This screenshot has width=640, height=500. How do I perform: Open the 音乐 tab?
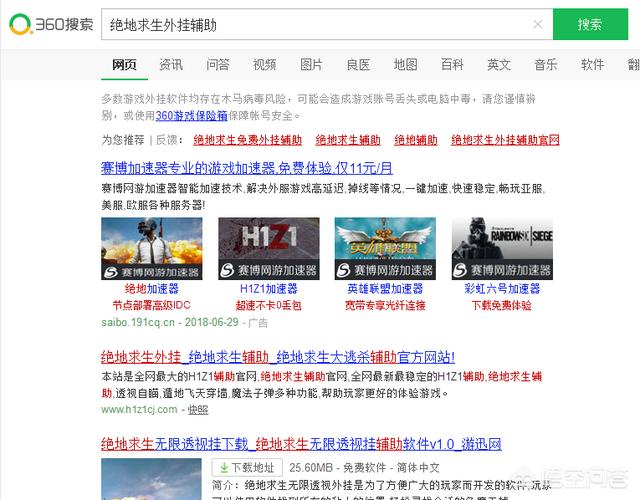click(x=546, y=64)
